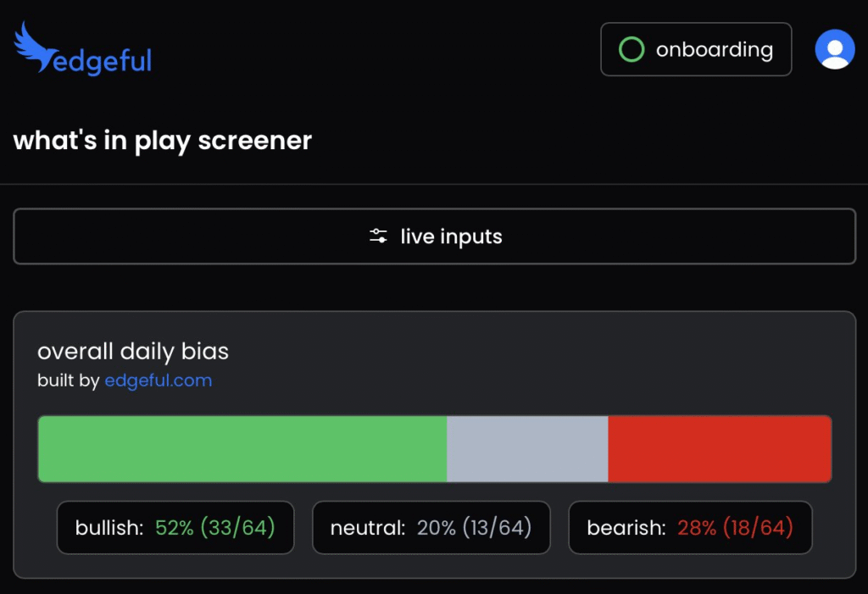Click the red 28% (18/64) value
The height and width of the screenshot is (594, 868).
pyautogui.click(x=735, y=528)
